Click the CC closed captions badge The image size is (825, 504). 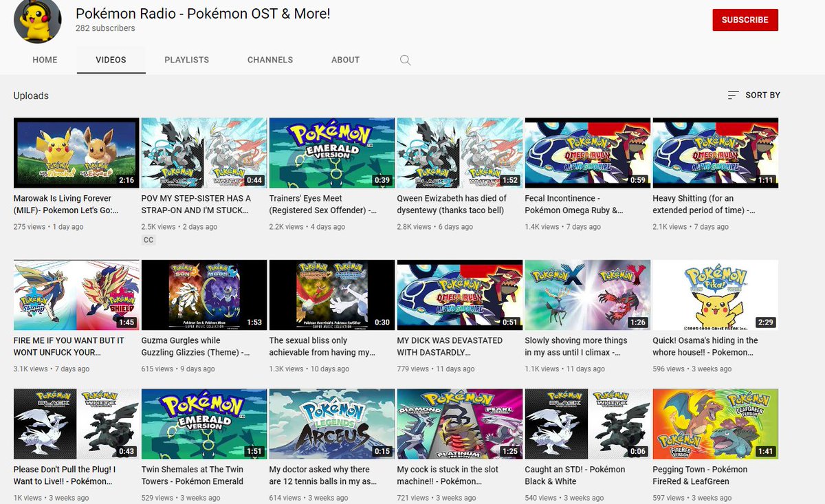[148, 240]
